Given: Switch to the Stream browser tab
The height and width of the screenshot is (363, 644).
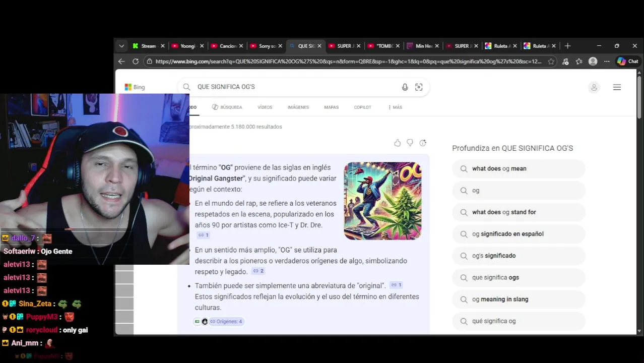Looking at the screenshot, I should coord(144,46).
